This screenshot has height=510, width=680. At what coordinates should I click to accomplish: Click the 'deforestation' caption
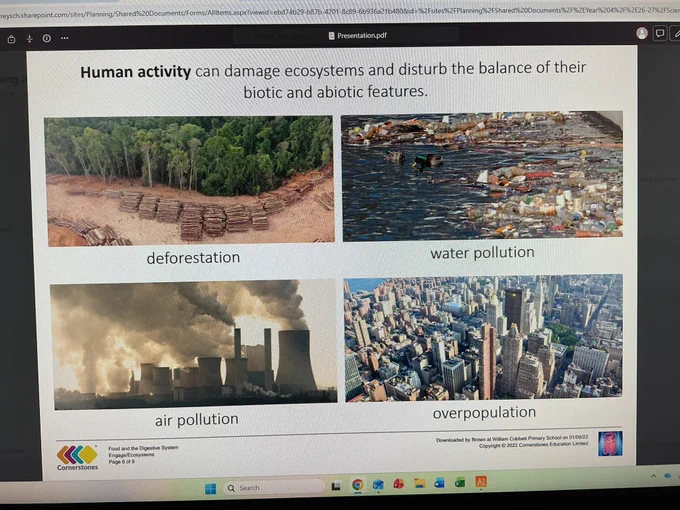[193, 258]
